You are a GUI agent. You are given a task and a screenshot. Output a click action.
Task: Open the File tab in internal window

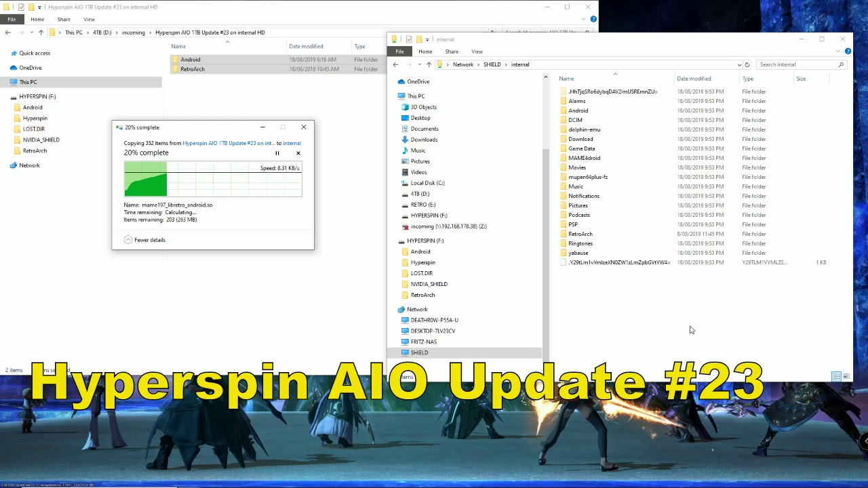(399, 52)
